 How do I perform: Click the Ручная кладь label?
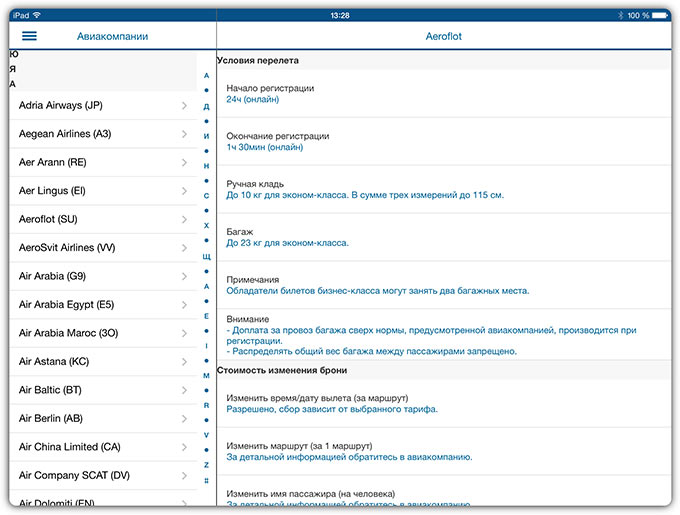[x=255, y=184]
